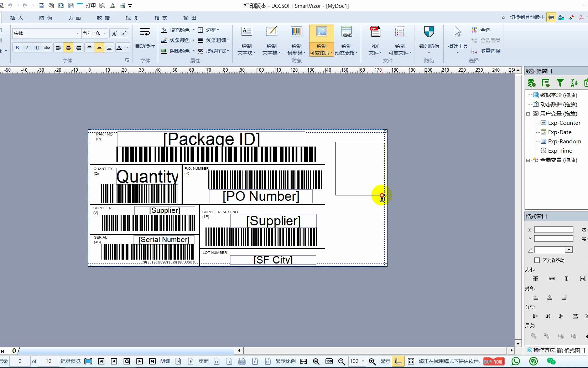Open the 输出 ribbon tab
The width and height of the screenshot is (588, 368).
coord(190,18)
